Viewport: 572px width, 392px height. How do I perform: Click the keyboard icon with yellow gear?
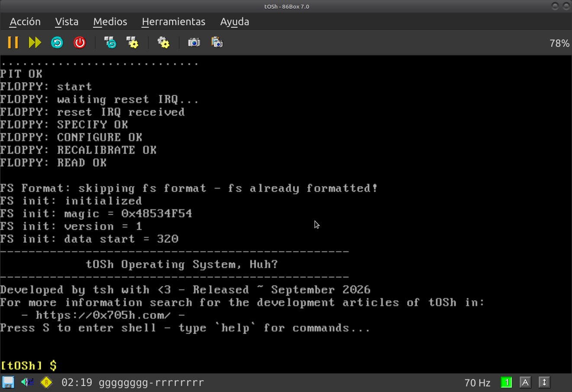coord(132,42)
